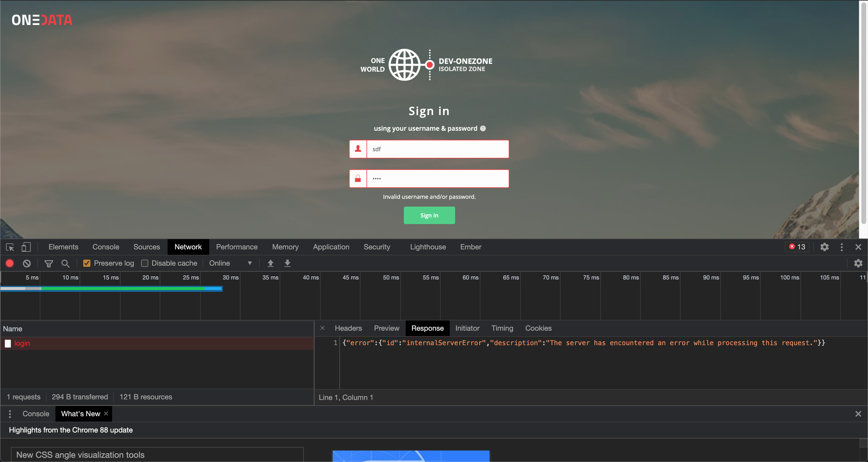868x462 pixels.
Task: Click the export HAR download arrow
Action: pyautogui.click(x=287, y=263)
